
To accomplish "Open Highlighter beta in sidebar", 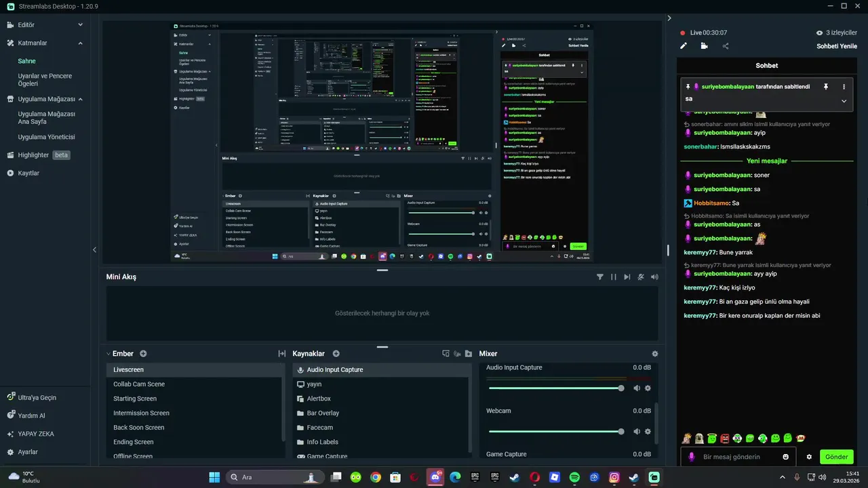I will (39, 155).
